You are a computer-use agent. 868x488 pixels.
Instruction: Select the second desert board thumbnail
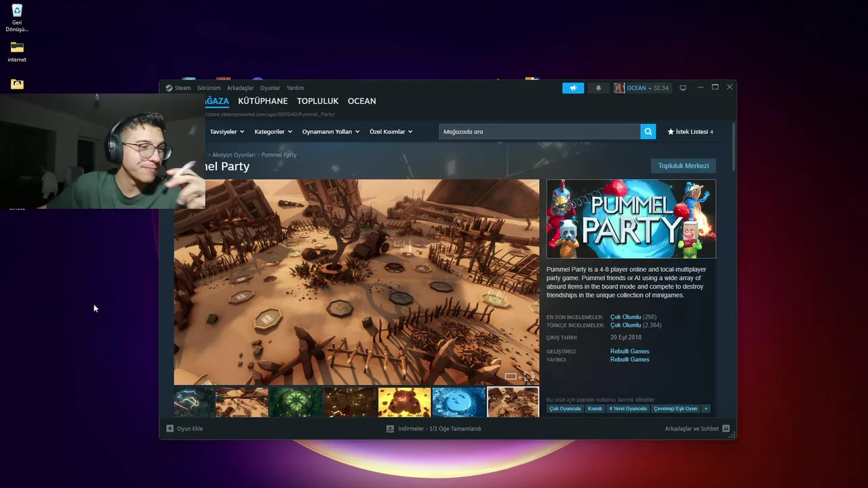click(242, 402)
